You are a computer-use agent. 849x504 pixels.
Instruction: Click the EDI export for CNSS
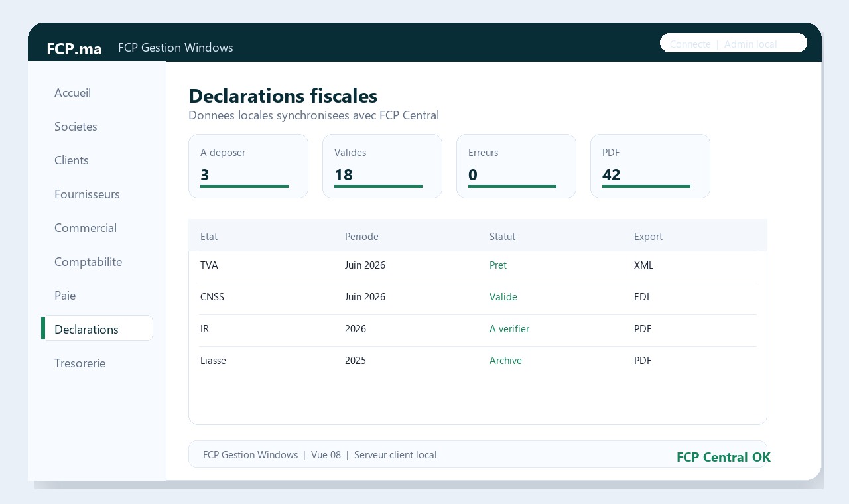pos(641,297)
